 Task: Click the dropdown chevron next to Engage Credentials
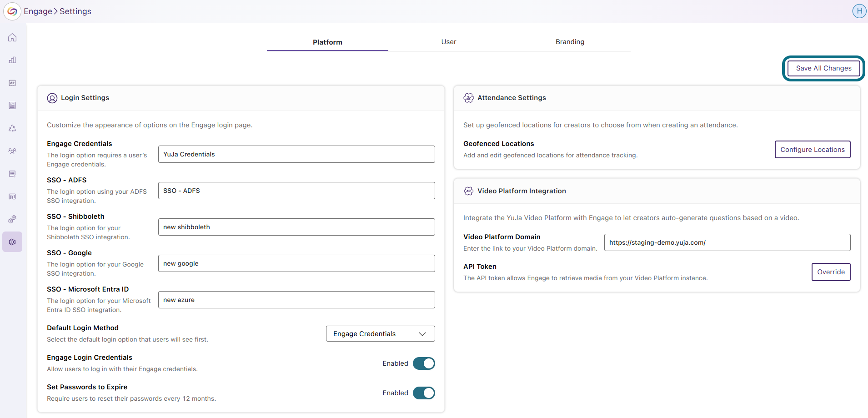click(421, 333)
